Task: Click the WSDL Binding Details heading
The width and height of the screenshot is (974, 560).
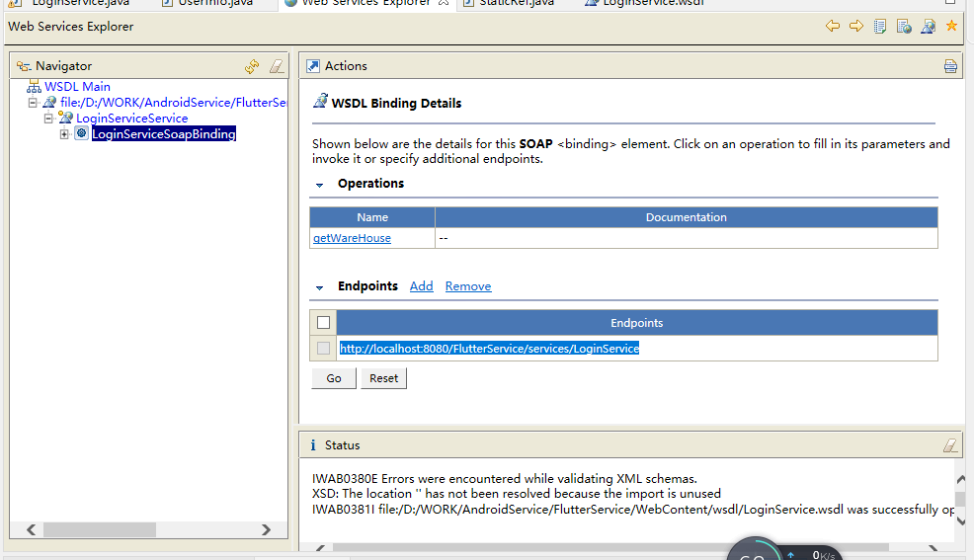Action: tap(396, 103)
